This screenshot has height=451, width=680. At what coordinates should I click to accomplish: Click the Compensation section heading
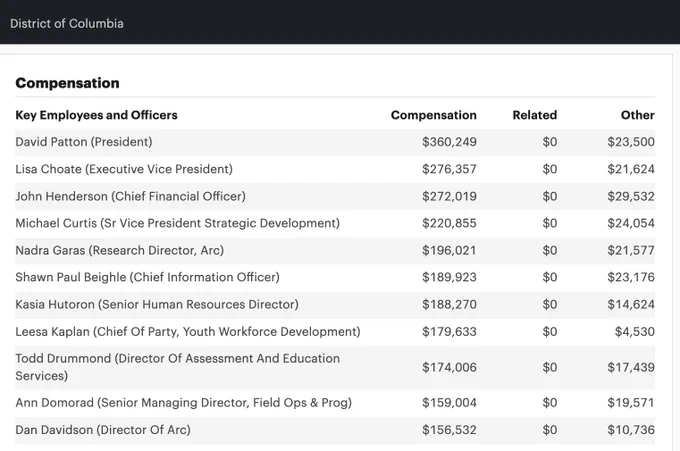click(x=67, y=83)
